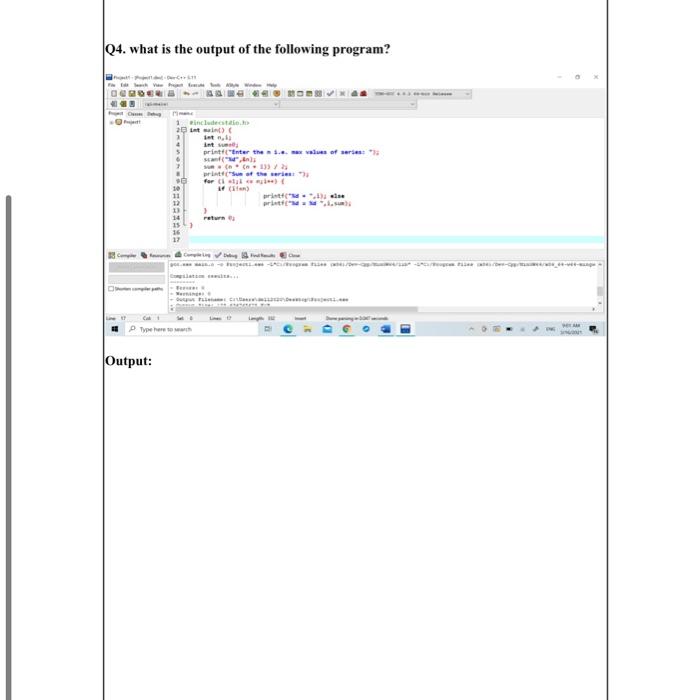The height and width of the screenshot is (700, 699).
Task: Click the Profile Analysis toolbar icon
Action: click(354, 94)
